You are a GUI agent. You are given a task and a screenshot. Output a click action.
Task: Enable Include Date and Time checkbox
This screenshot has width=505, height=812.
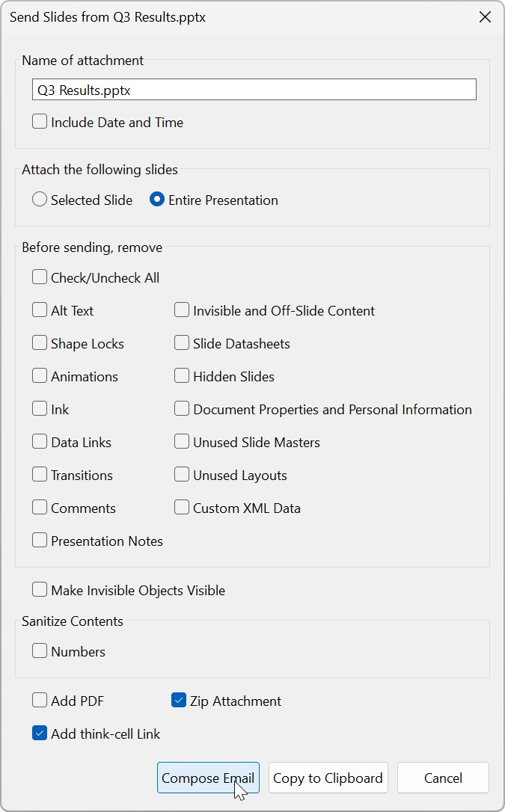pyautogui.click(x=40, y=122)
